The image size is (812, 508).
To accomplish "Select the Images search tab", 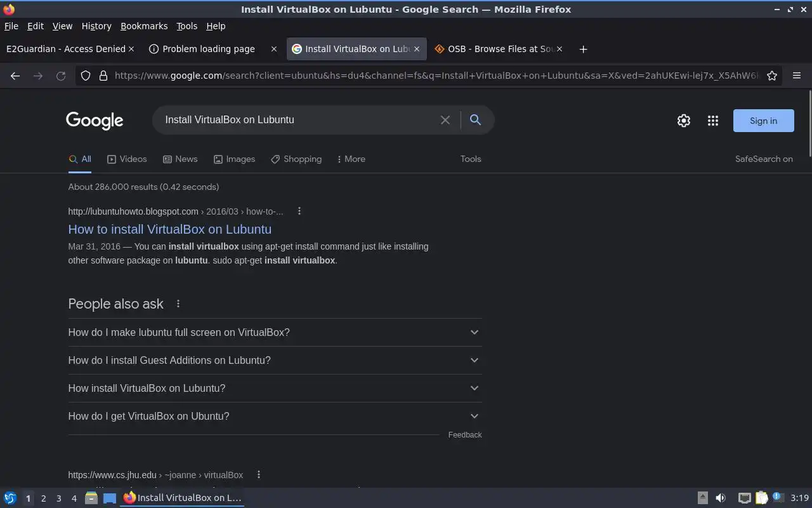I will [234, 159].
